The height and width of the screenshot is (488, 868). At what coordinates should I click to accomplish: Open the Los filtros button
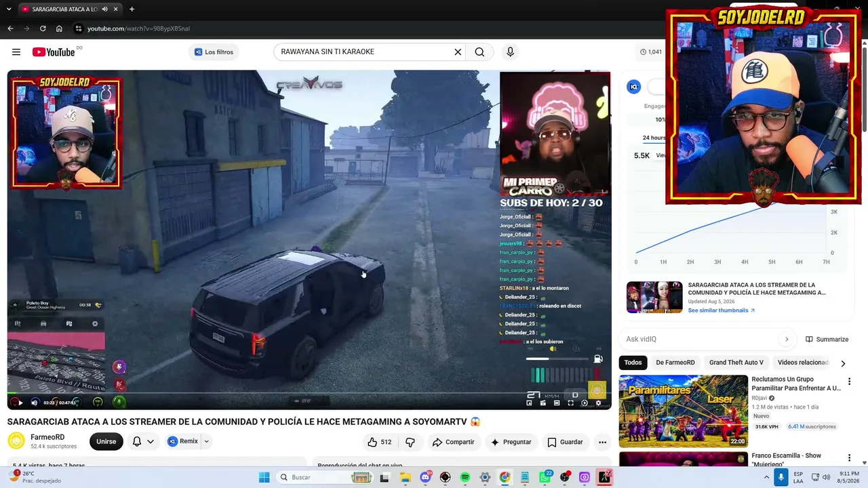213,52
